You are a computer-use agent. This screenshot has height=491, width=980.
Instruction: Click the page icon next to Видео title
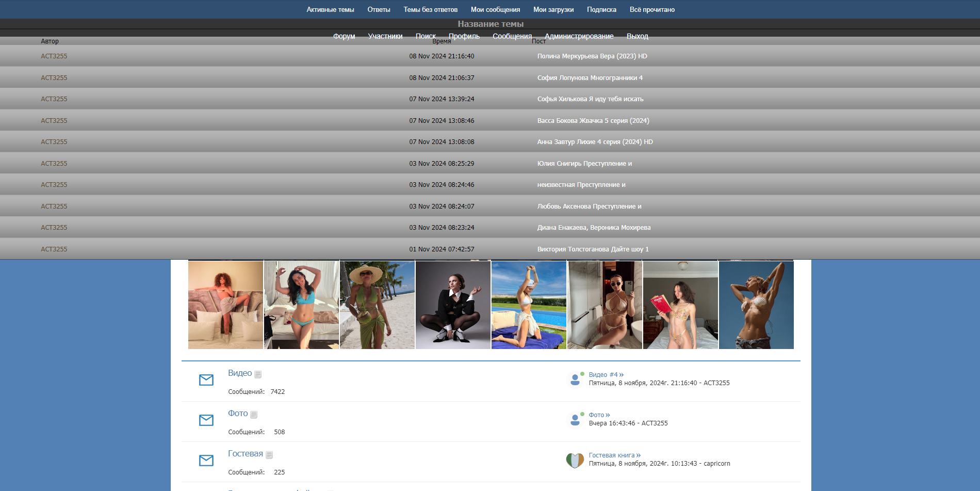258,374
